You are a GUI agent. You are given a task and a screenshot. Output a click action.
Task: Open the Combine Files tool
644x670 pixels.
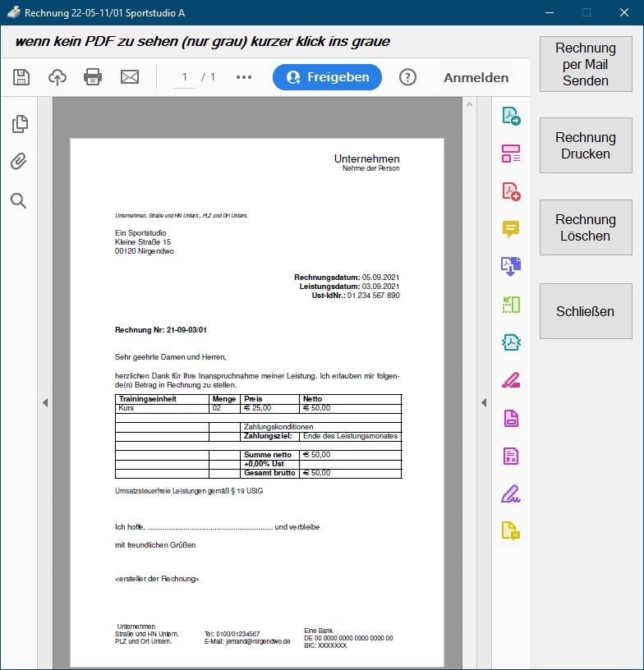tap(511, 267)
